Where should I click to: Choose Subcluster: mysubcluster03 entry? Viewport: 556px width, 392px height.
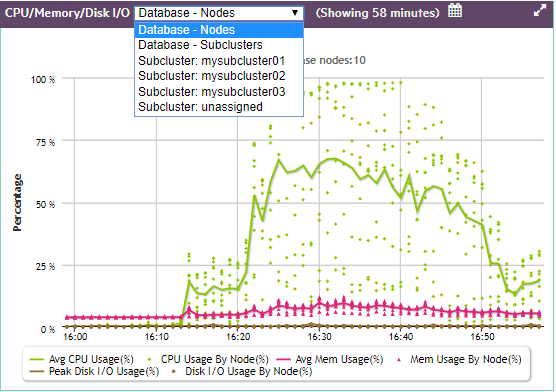(x=219, y=92)
